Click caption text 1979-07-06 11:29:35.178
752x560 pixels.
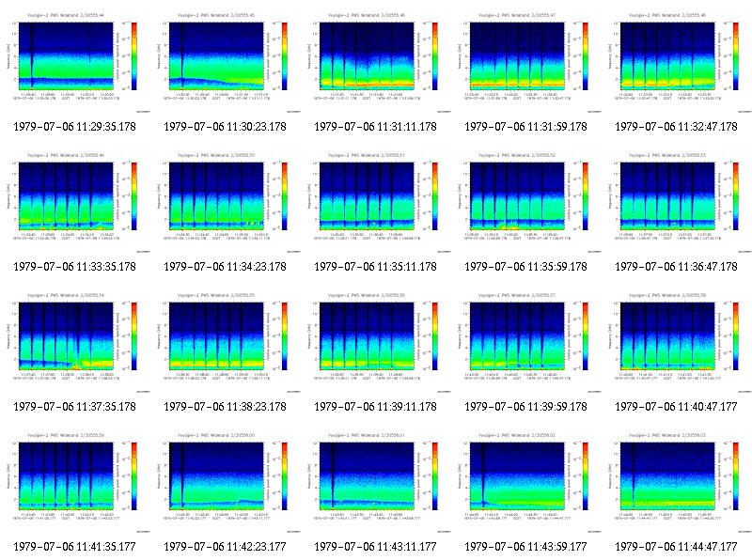(75, 127)
